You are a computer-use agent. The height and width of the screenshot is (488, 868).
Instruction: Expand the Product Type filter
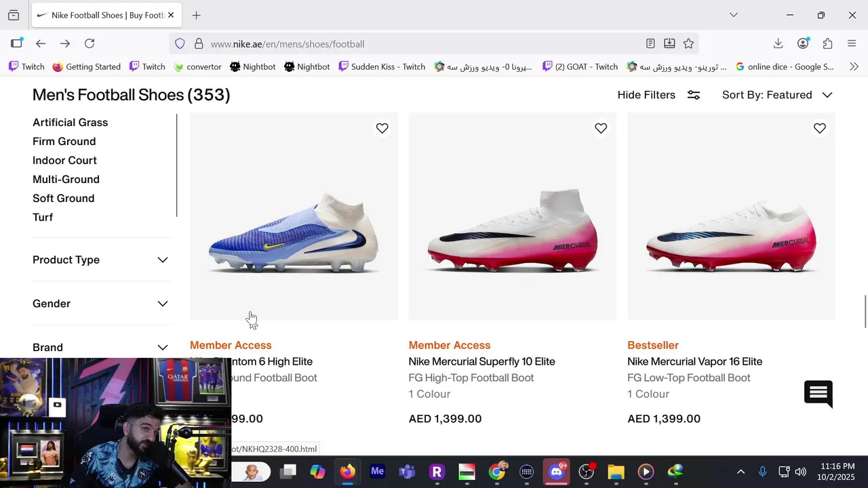click(x=100, y=260)
